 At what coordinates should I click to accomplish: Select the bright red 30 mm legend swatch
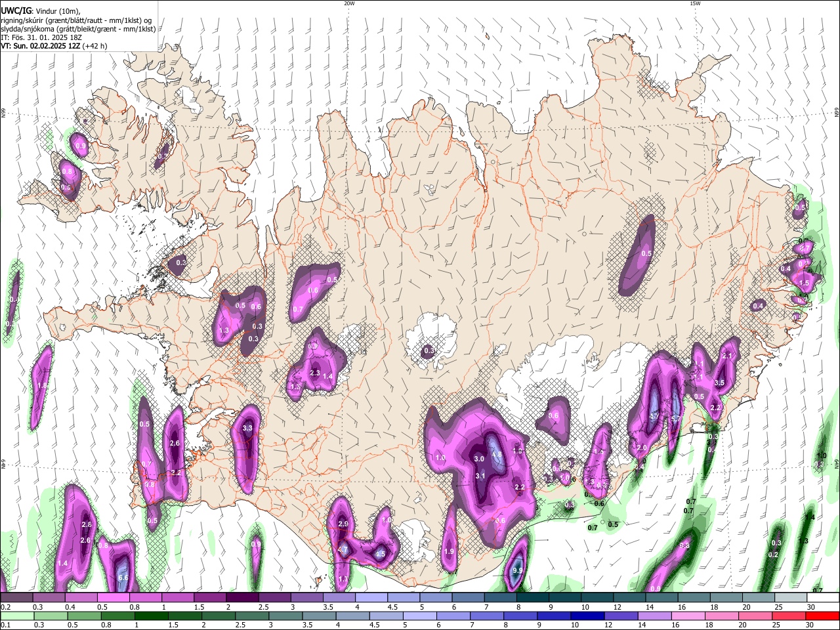tap(823, 616)
